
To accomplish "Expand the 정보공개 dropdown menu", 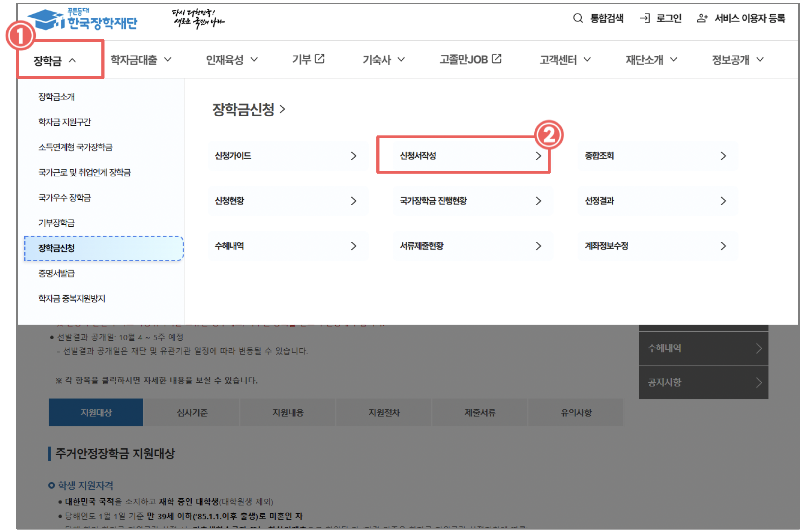I will point(737,60).
